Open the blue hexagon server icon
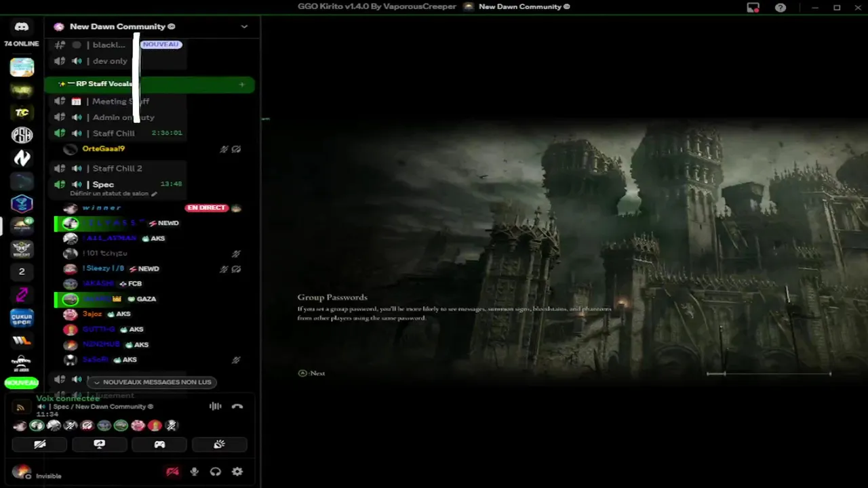 (22, 203)
